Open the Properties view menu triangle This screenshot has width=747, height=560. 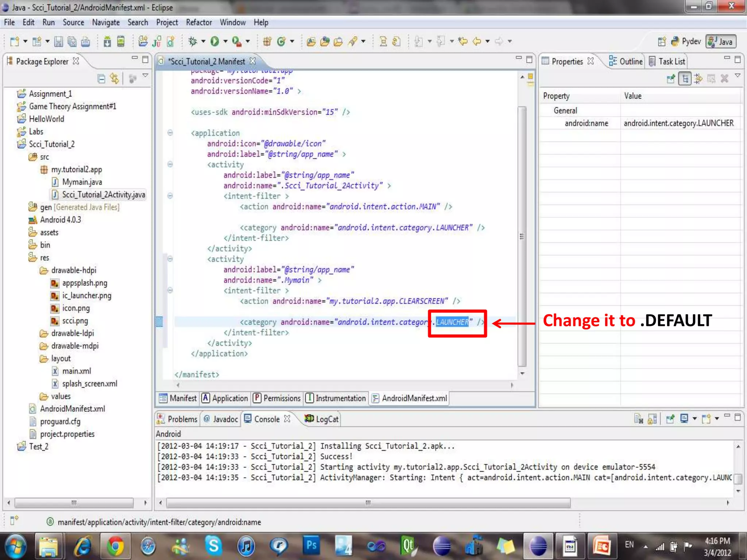pyautogui.click(x=738, y=75)
